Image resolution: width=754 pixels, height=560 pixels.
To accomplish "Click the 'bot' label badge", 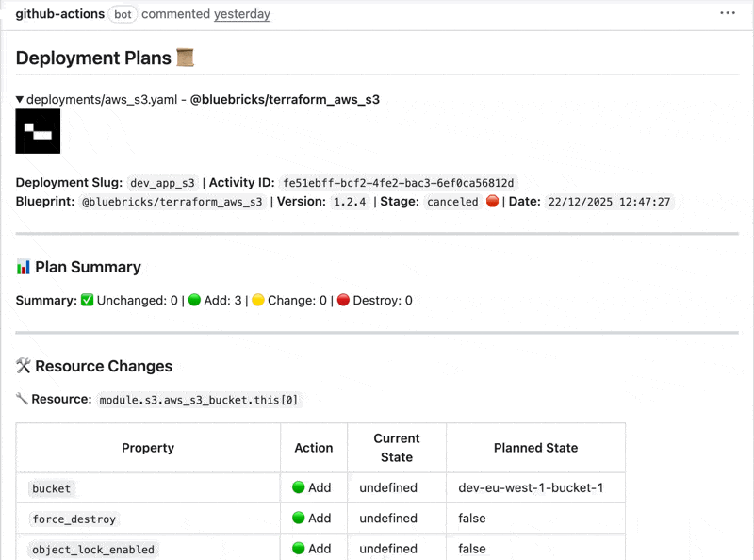I will click(x=123, y=14).
